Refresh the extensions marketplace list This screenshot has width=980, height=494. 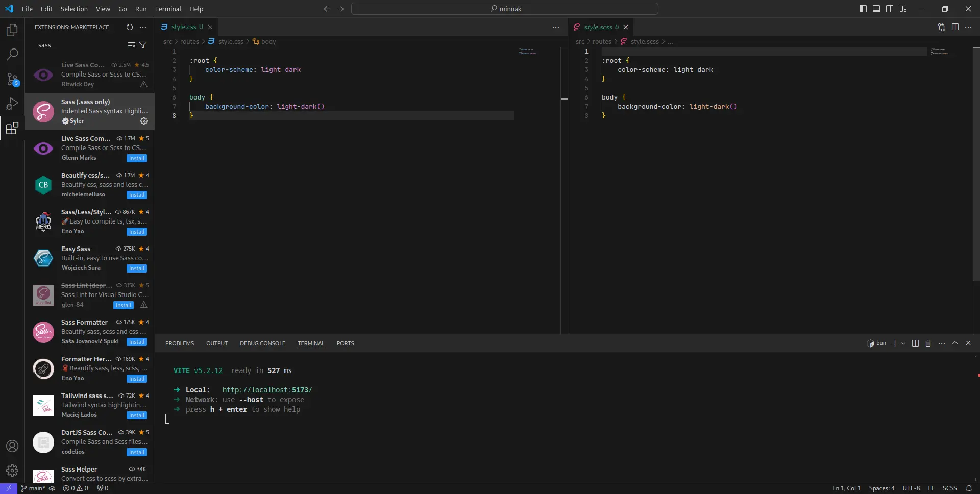coord(130,27)
